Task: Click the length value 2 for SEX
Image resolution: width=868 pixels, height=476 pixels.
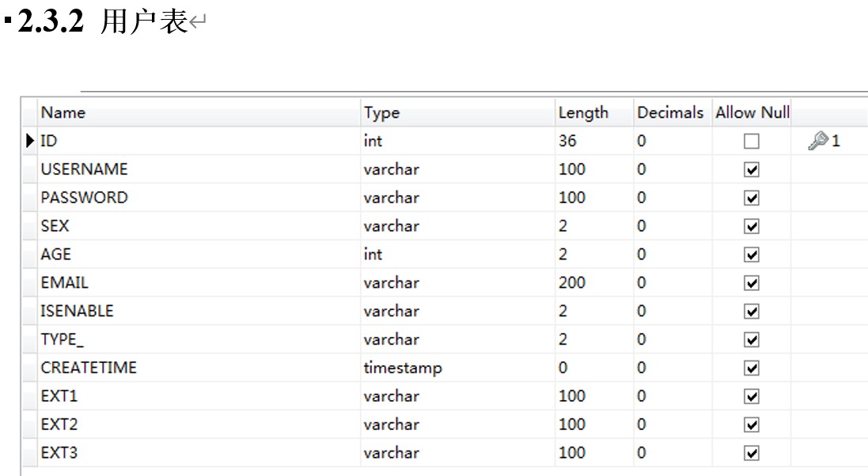Action: pyautogui.click(x=594, y=226)
